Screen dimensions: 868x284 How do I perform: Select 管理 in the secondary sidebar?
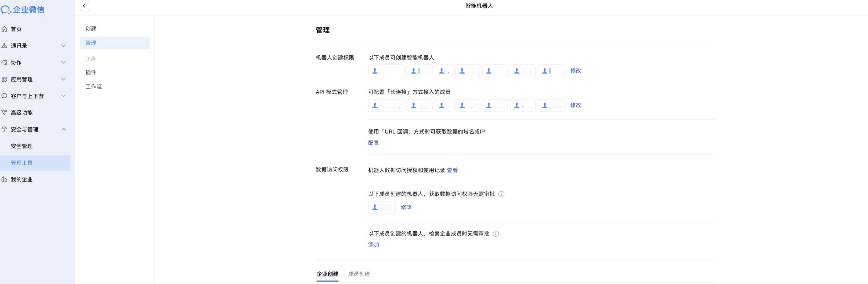[x=115, y=43]
